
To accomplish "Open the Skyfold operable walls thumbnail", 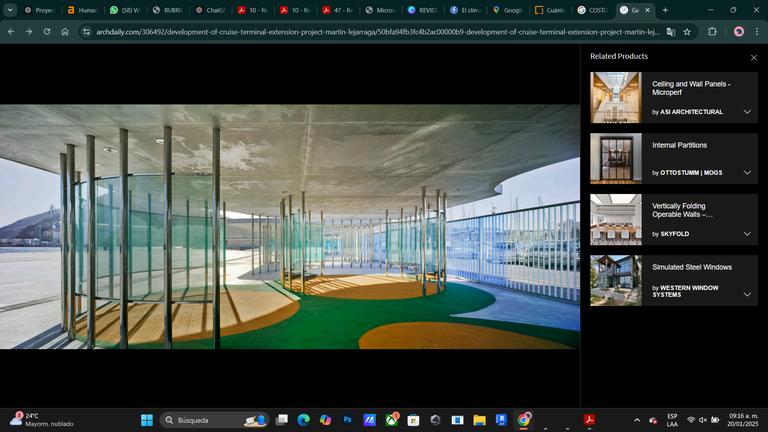I will (616, 219).
